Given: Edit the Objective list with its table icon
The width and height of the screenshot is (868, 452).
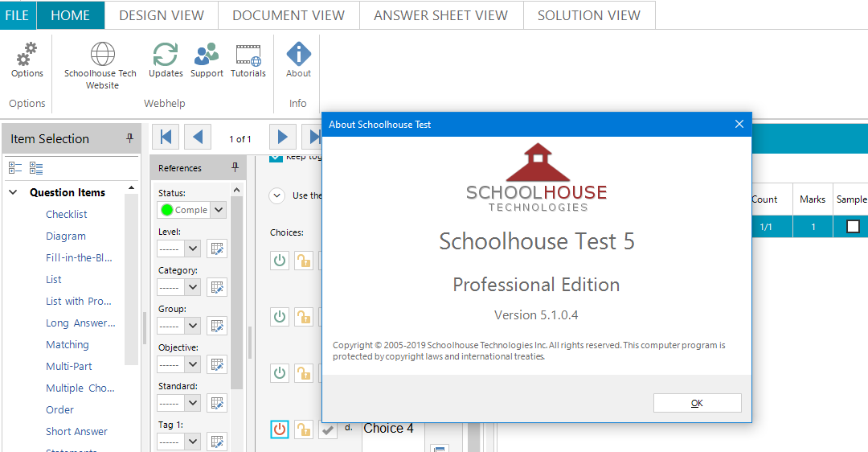Looking at the screenshot, I should point(217,364).
